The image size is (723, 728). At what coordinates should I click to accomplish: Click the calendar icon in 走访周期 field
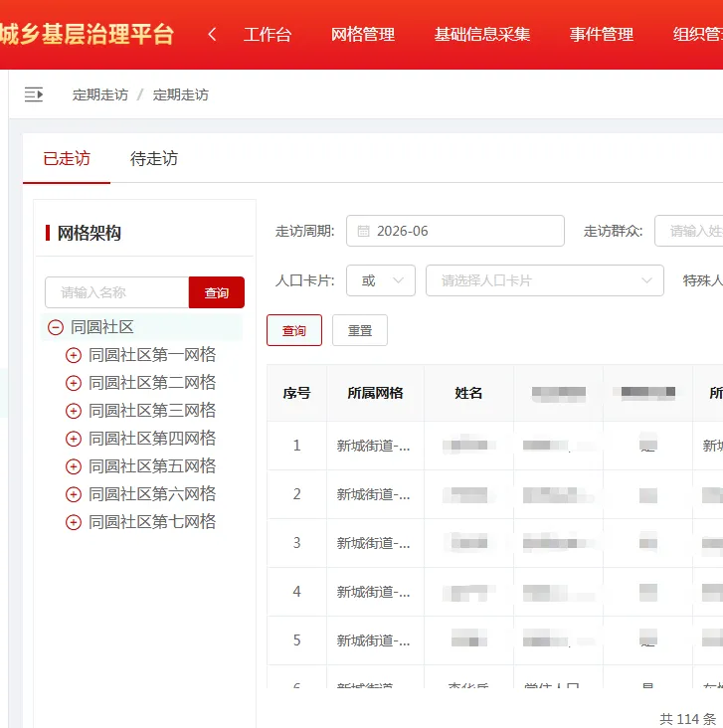tap(364, 231)
